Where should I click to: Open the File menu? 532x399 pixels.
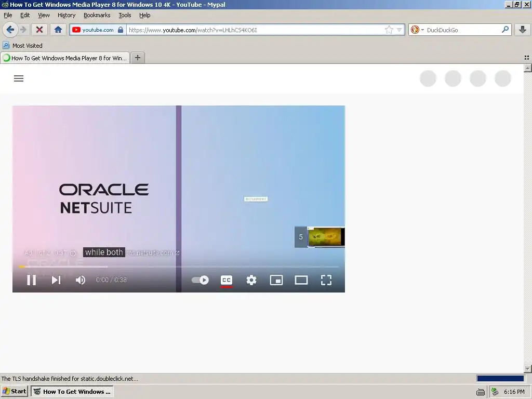8,15
